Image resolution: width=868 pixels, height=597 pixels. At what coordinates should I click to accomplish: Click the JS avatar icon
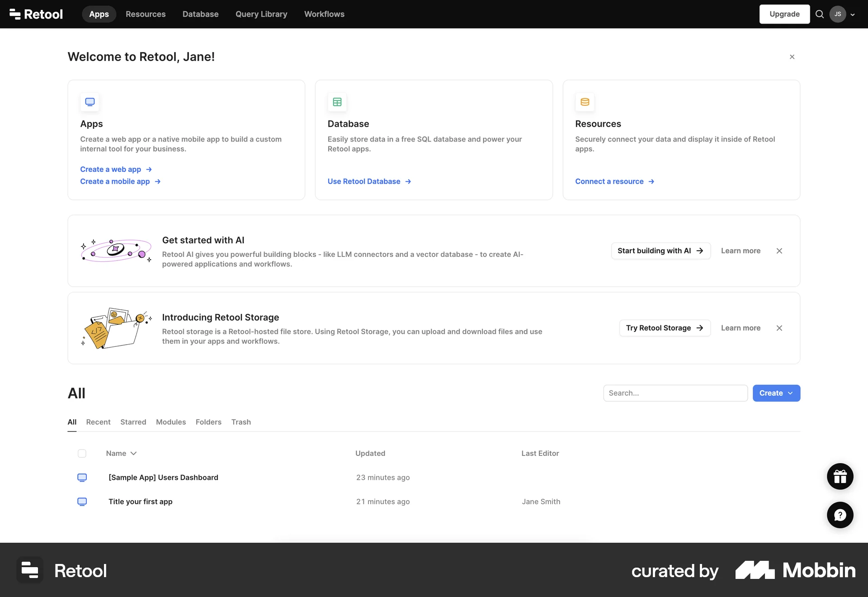(839, 14)
